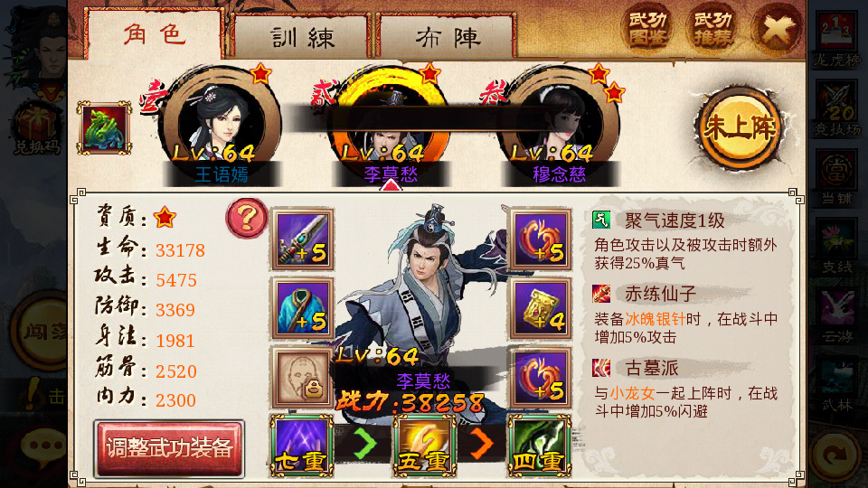Switch to the 訓練 tab
The height and width of the screenshot is (488, 868).
302,36
